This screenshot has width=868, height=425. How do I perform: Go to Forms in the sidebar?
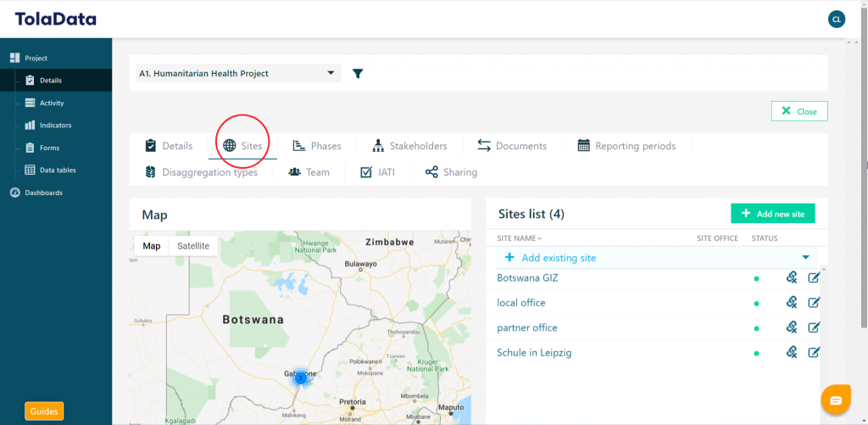coord(49,148)
